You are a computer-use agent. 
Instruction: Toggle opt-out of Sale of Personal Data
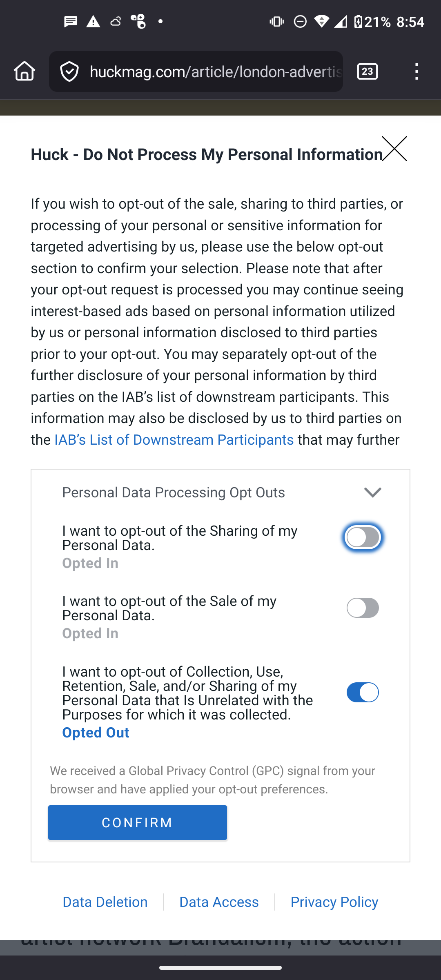pos(363,608)
